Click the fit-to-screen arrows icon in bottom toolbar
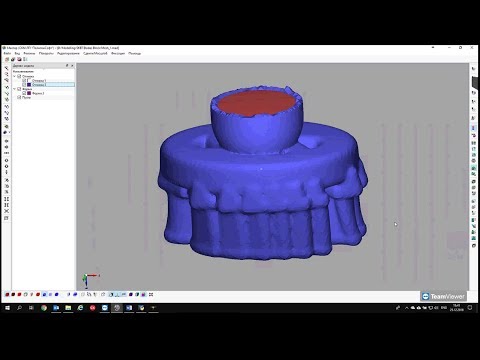Image resolution: width=480 pixels, height=360 pixels. [151, 295]
